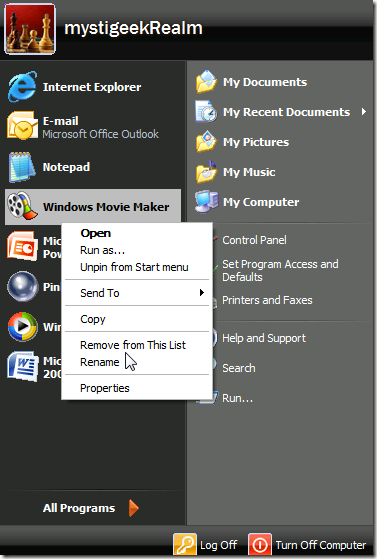Click the Windows Movie Maker film reel icon
The width and height of the screenshot is (377, 559).
22,206
